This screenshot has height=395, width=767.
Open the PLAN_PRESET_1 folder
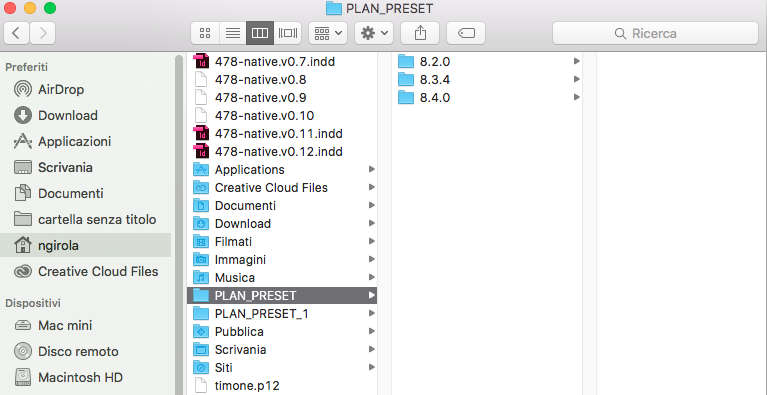(x=282, y=313)
